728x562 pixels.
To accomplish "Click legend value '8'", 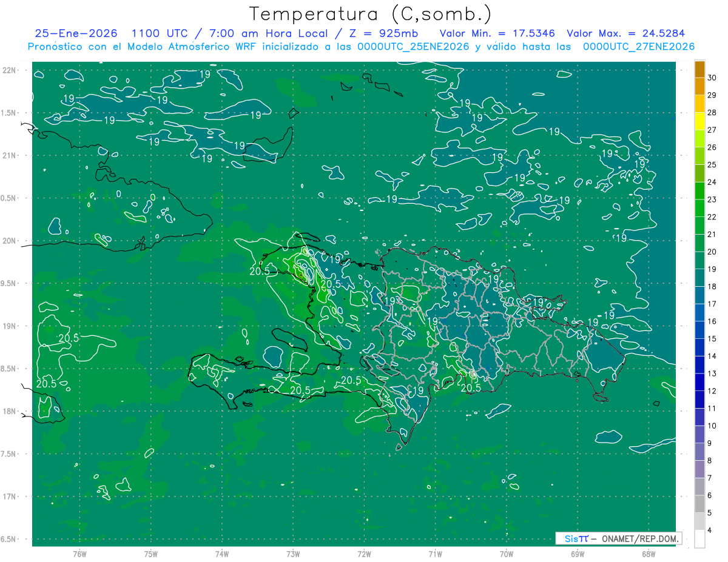I will click(x=710, y=461).
